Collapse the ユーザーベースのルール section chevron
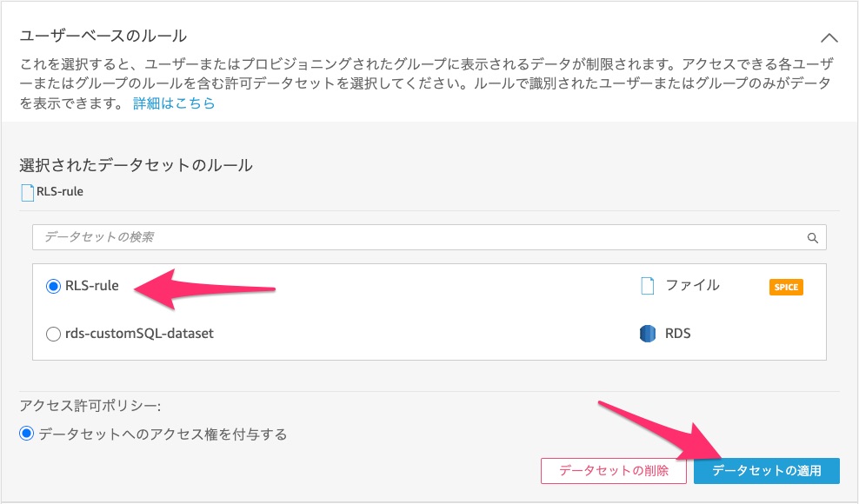The image size is (859, 504). (829, 38)
